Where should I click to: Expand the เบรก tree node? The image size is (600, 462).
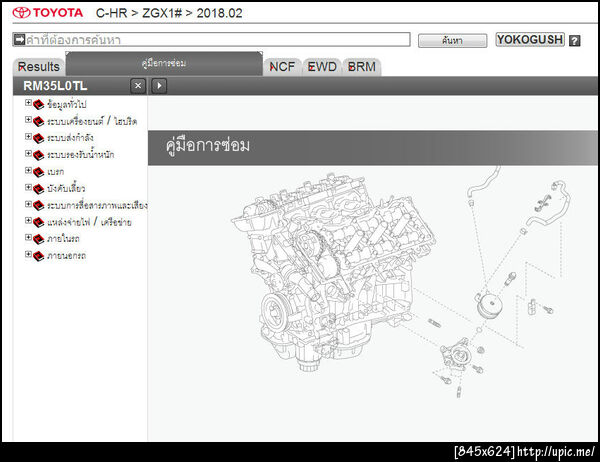pyautogui.click(x=28, y=170)
